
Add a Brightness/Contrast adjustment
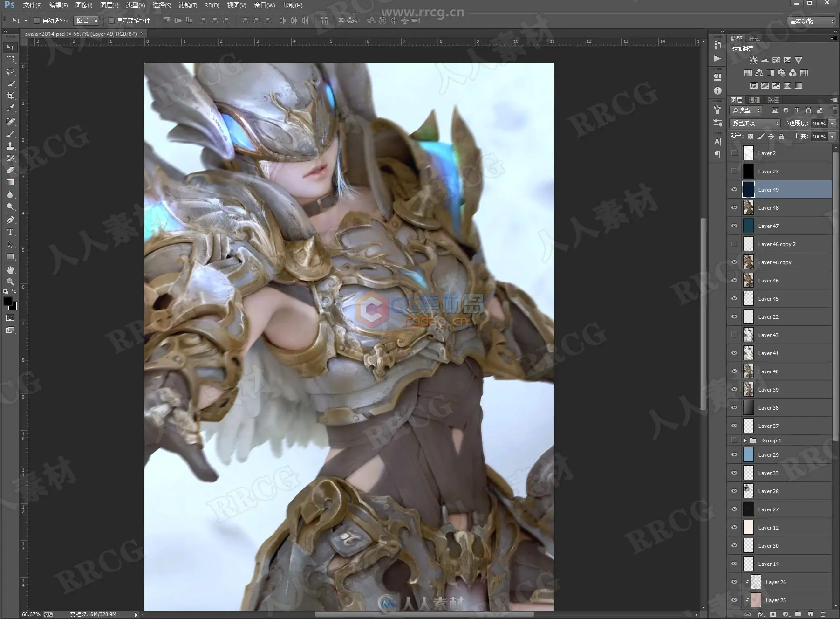753,60
